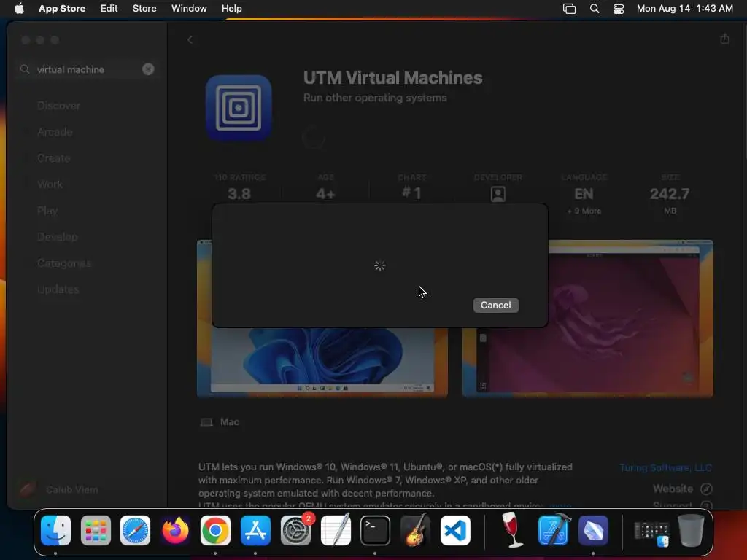Open Control Center in menu bar

[619, 9]
